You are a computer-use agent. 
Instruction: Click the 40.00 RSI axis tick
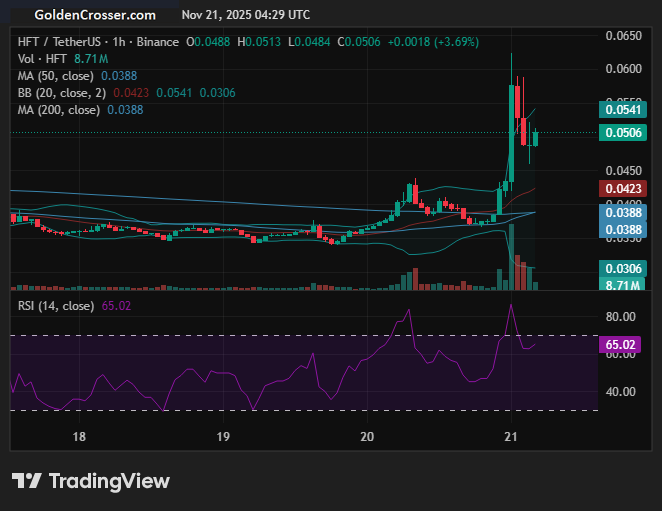[x=620, y=391]
